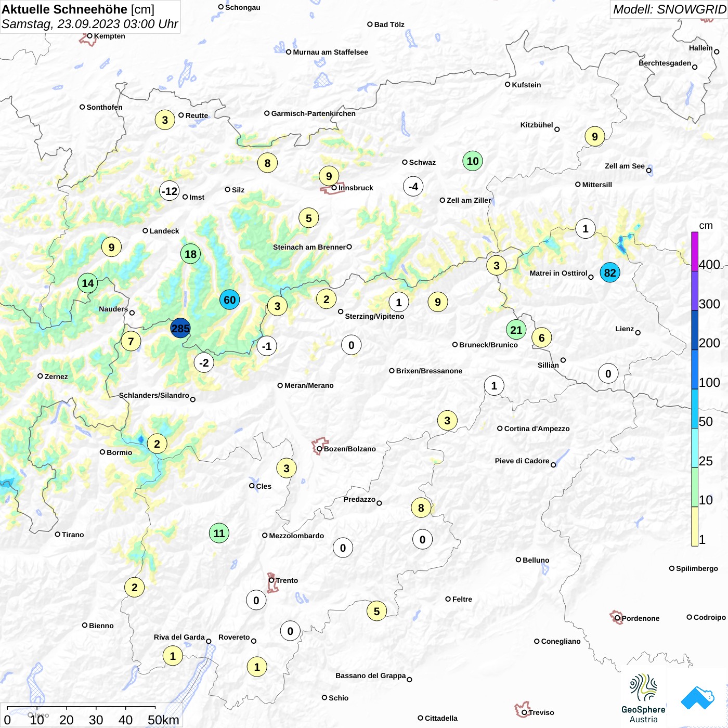Image resolution: width=728 pixels, height=728 pixels.
Task: Pick the green 18 station marker
Action: 190,254
